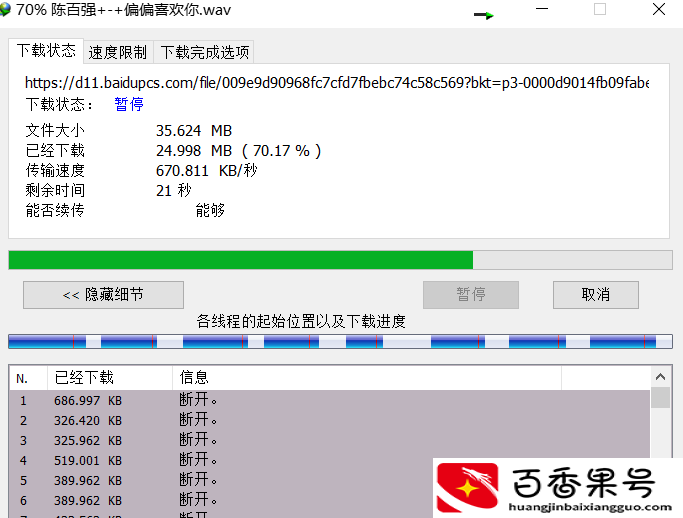Click the 暂停 button

[471, 295]
